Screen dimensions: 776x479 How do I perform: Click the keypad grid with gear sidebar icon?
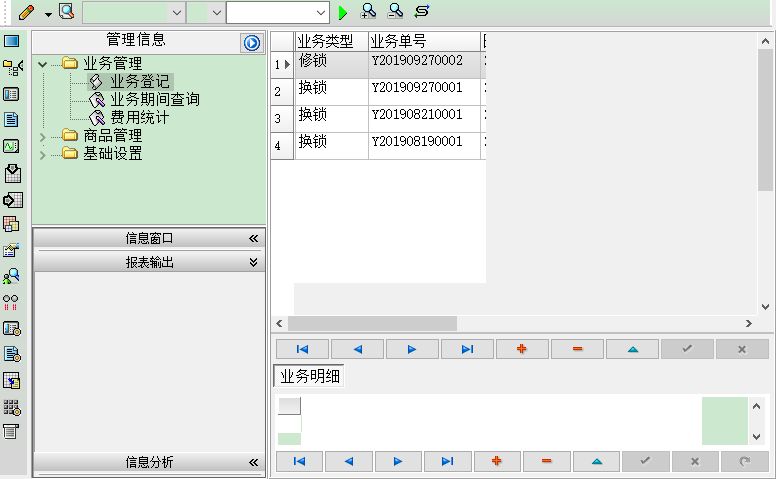[x=12, y=407]
